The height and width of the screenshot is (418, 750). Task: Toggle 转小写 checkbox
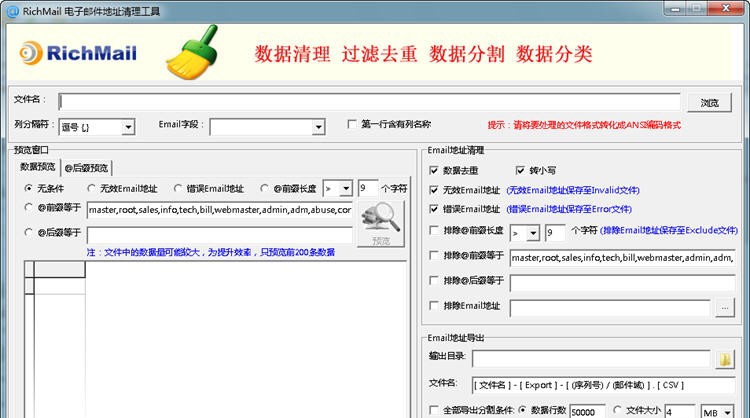(x=520, y=170)
